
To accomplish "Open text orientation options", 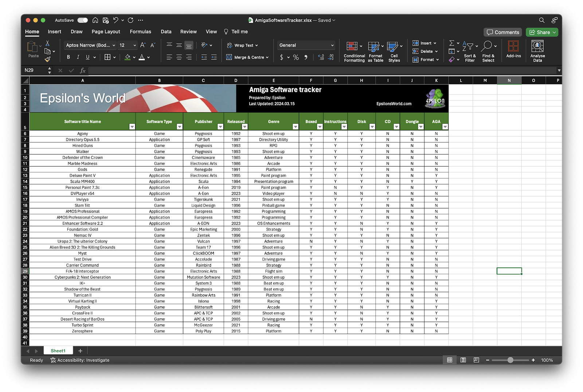I will (207, 45).
